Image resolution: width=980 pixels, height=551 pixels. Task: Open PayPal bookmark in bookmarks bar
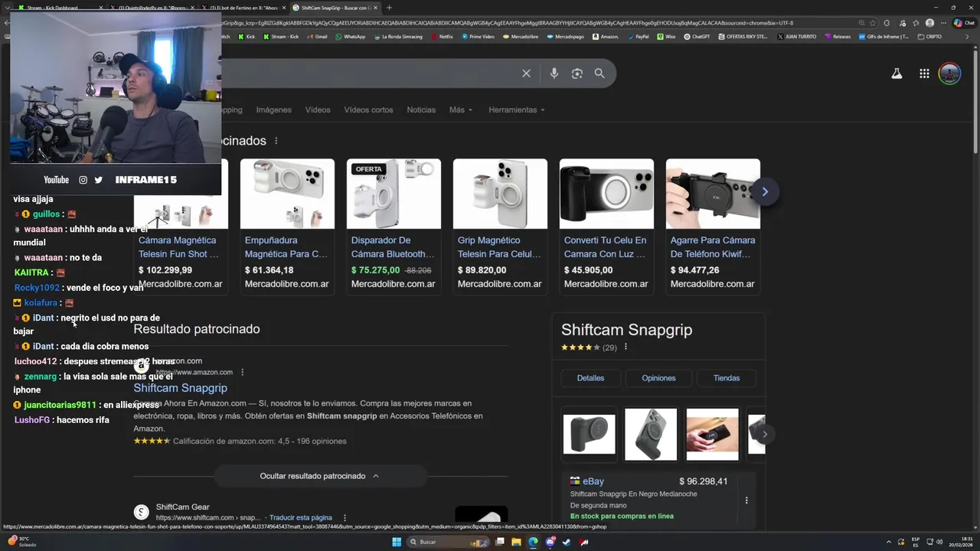pos(638,37)
